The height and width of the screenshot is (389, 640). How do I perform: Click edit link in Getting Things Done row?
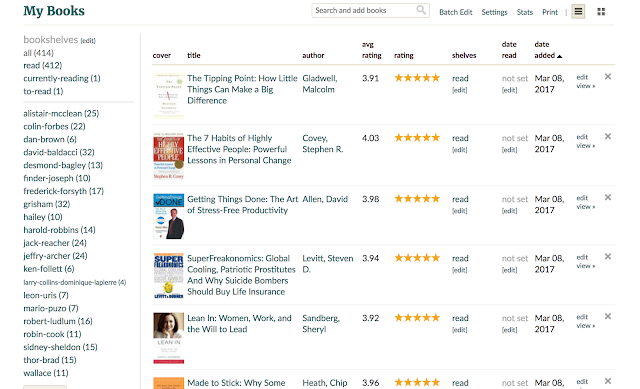[x=582, y=198]
